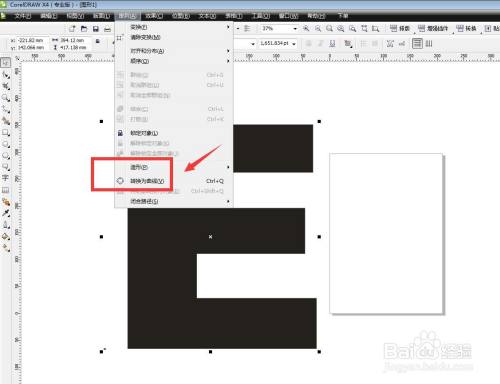Click the Zoom In magnifier icon

(306, 28)
